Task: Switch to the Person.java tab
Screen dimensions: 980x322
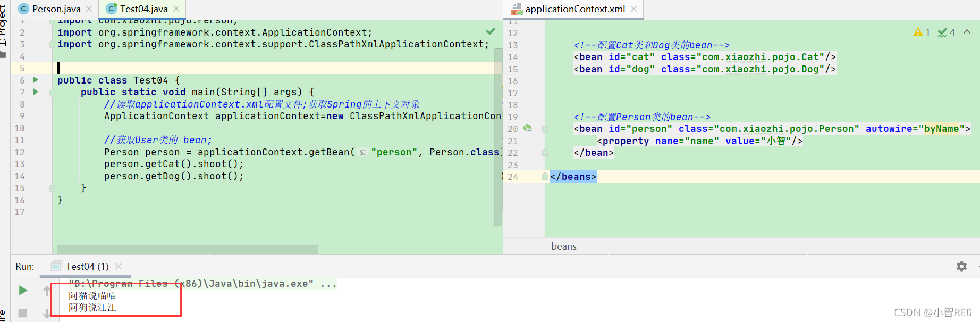Action: click(x=56, y=9)
